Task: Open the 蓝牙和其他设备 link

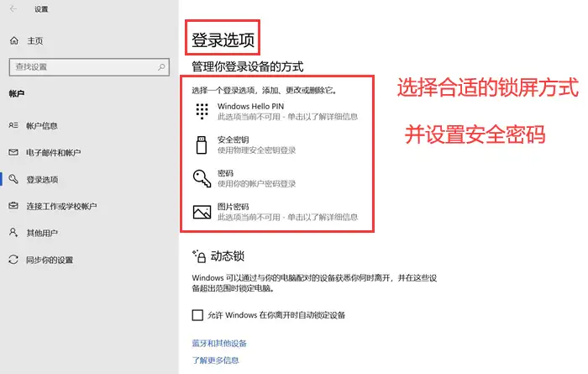Action: point(219,343)
